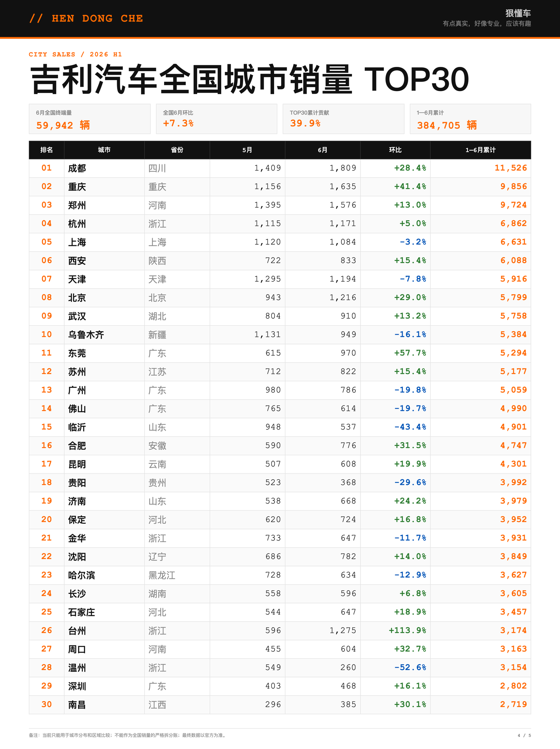The image size is (560, 749).
Task: Click the HEN DONG CHE header logo text
Action: coord(86,18)
